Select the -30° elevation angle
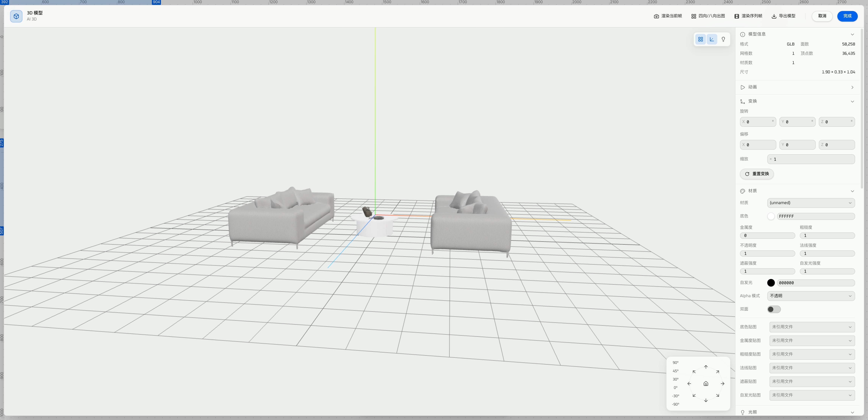 point(675,396)
